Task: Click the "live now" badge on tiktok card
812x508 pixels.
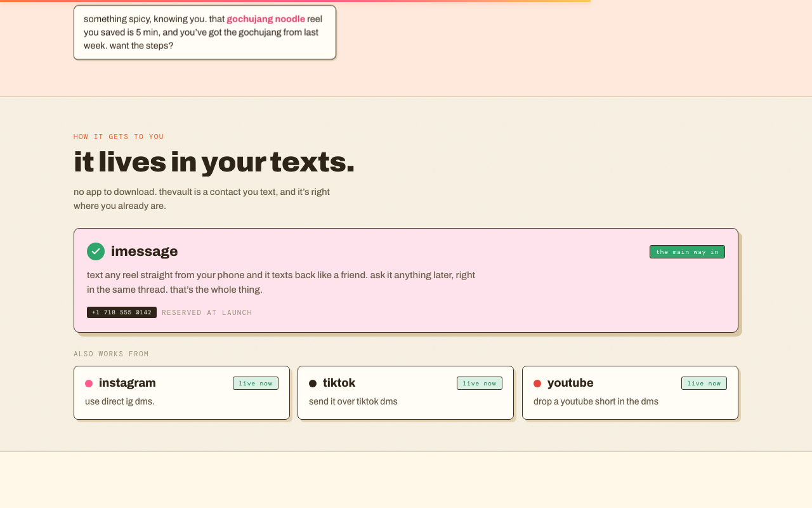Action: [480, 384]
